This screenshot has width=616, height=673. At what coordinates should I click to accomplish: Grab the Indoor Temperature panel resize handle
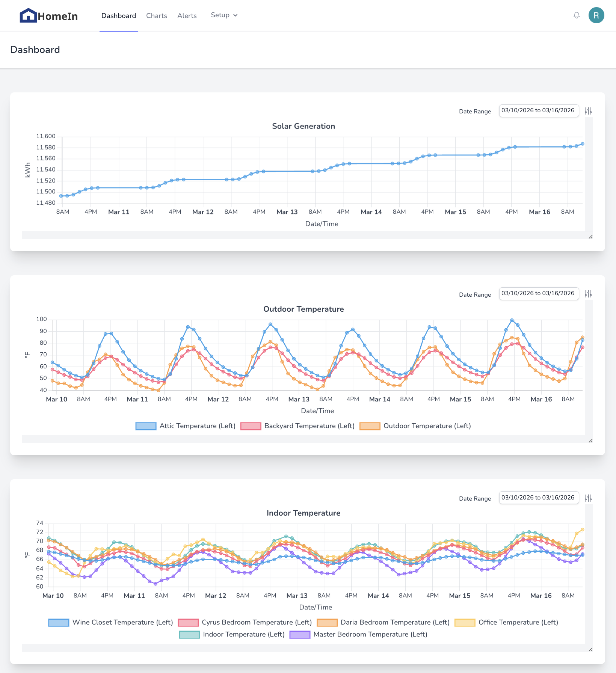(x=590, y=649)
